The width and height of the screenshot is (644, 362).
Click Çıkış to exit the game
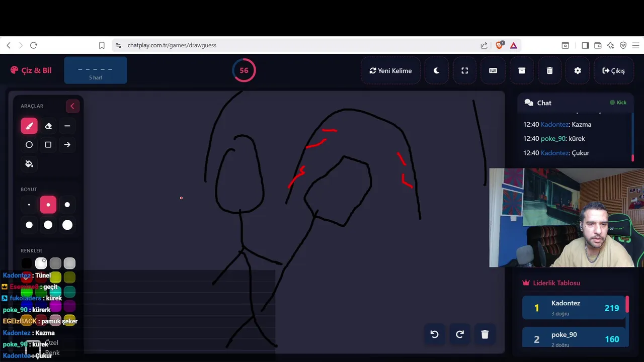[x=613, y=71]
